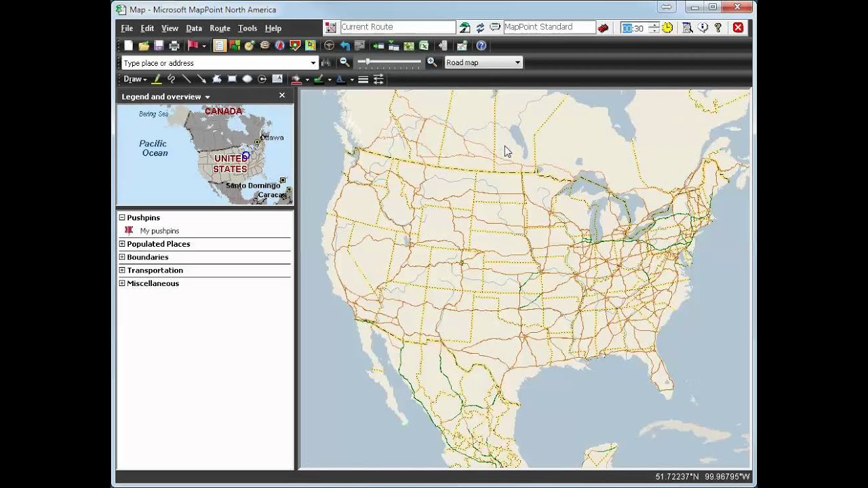The image size is (868, 488).
Task: Open the line color dropdown arrow
Action: [330, 80]
